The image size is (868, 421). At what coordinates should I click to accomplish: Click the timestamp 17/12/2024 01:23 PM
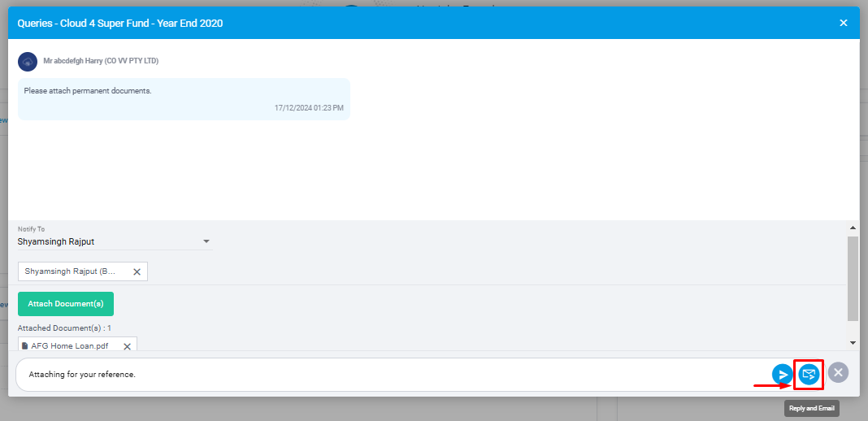[x=309, y=108]
